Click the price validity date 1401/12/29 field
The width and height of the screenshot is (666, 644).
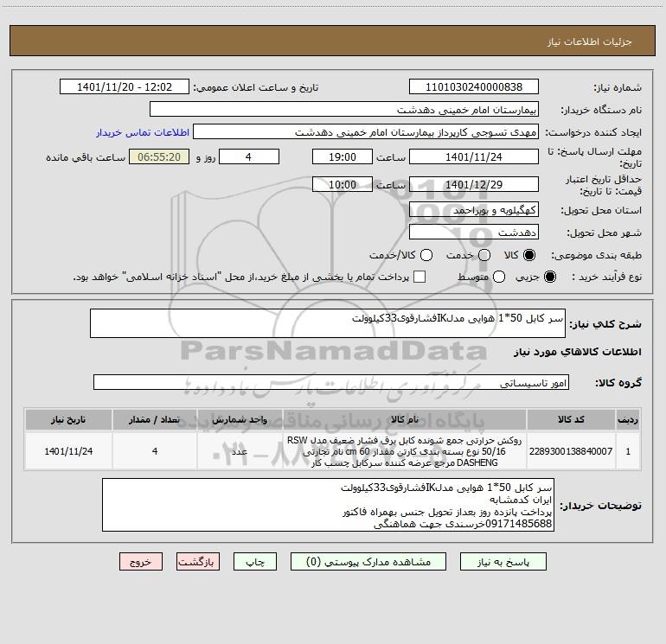(474, 184)
